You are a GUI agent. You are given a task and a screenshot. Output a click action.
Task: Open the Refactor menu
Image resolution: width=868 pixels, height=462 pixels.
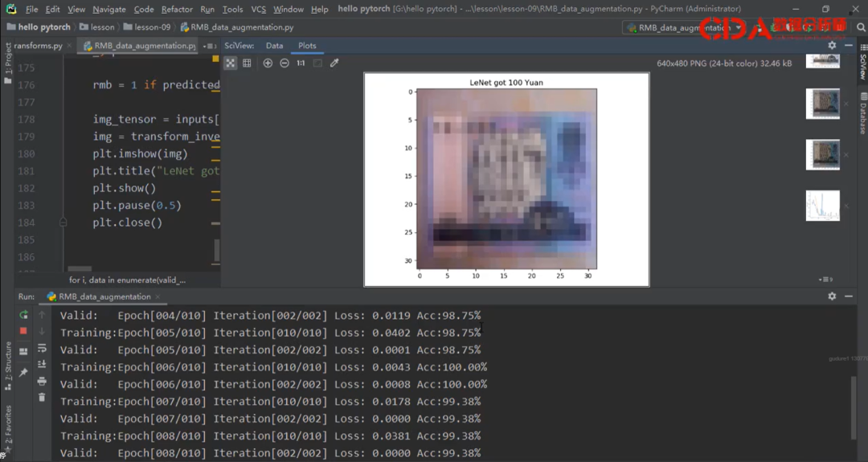click(x=177, y=10)
